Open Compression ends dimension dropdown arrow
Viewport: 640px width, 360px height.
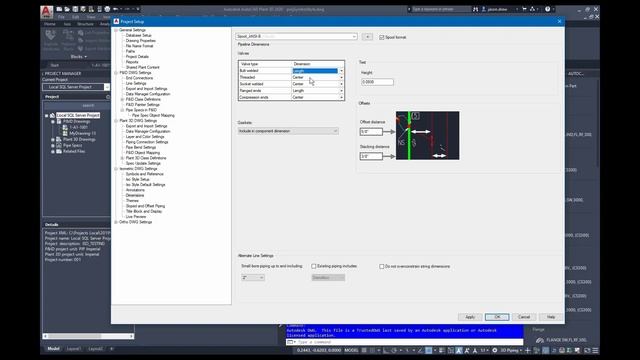pos(341,97)
